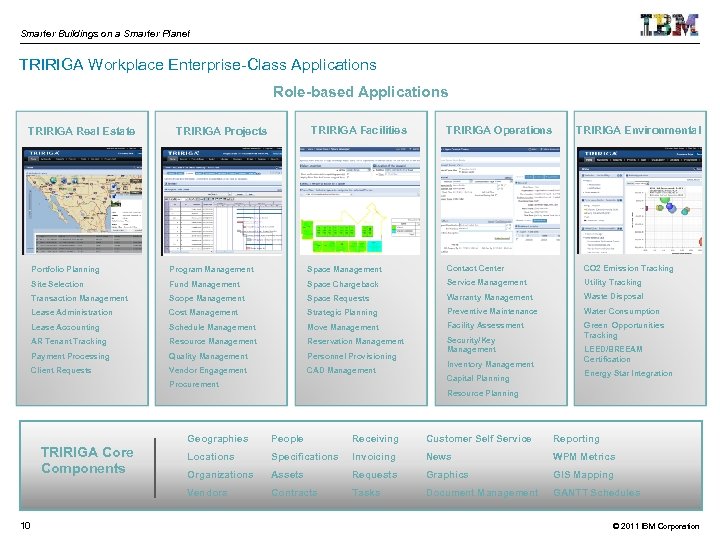
Task: Select 'Waste Disposal' item
Action: coord(613,297)
